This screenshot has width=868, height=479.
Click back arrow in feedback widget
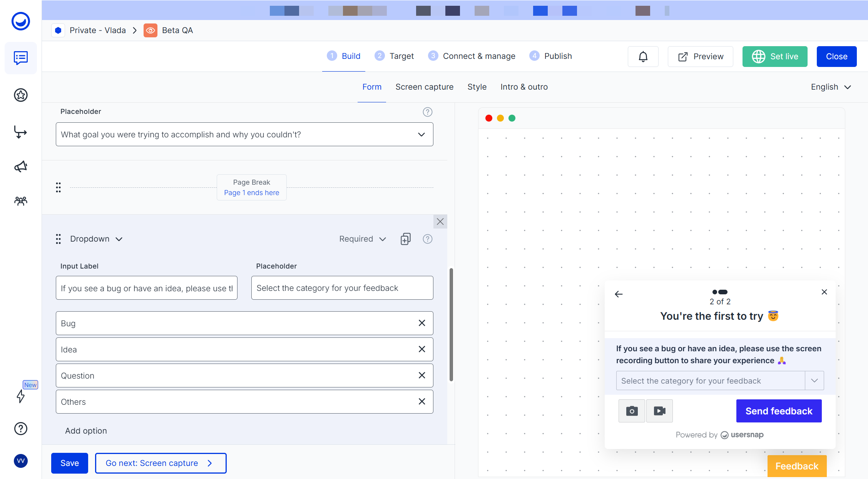pyautogui.click(x=619, y=294)
